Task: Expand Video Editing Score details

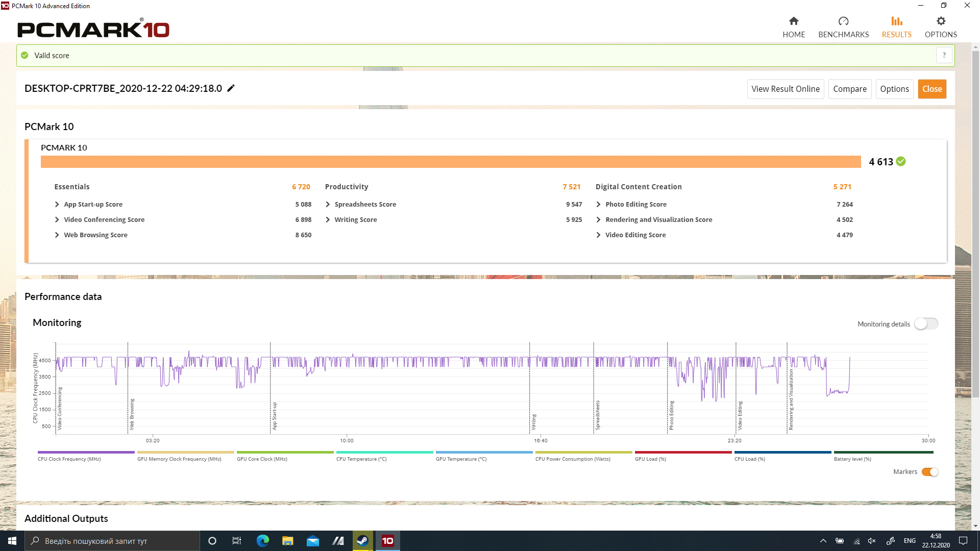Action: click(598, 235)
